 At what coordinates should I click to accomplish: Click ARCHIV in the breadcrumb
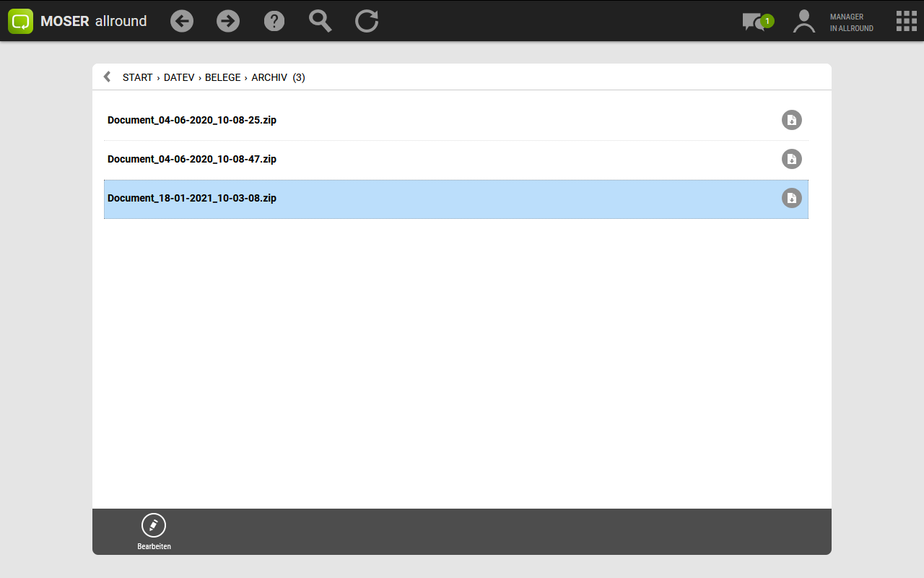click(x=269, y=77)
